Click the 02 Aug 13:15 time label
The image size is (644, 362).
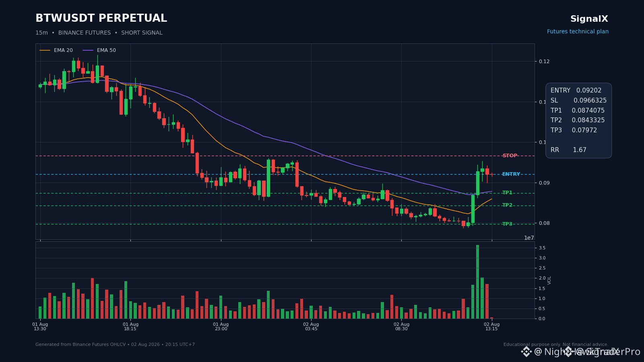pos(491,327)
